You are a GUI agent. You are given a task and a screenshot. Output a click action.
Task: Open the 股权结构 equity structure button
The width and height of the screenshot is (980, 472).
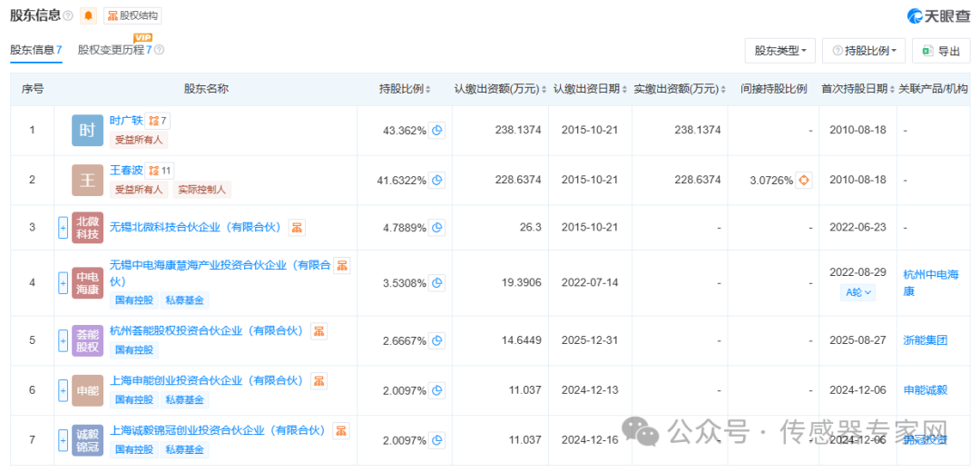131,15
